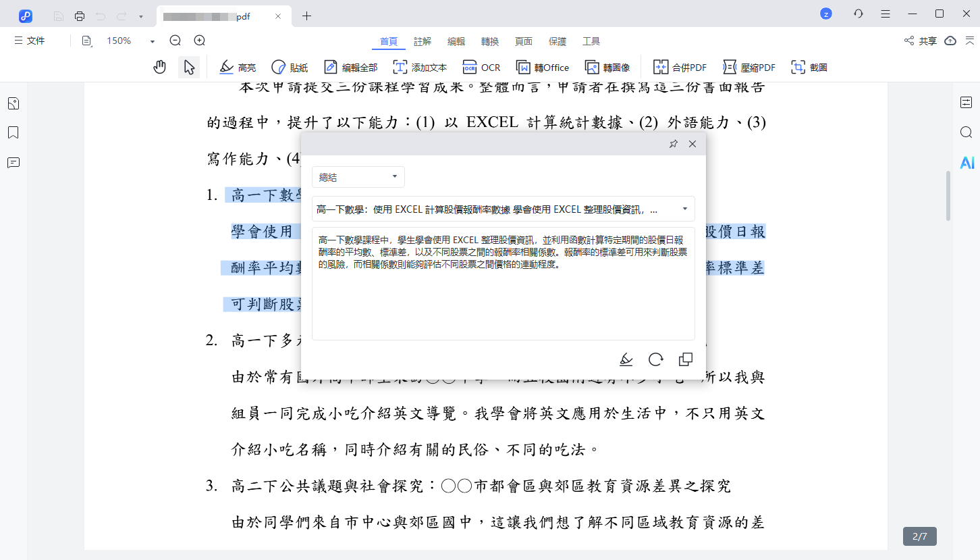Switch to the 註解 tab
Image resolution: width=980 pixels, height=560 pixels.
click(x=423, y=41)
